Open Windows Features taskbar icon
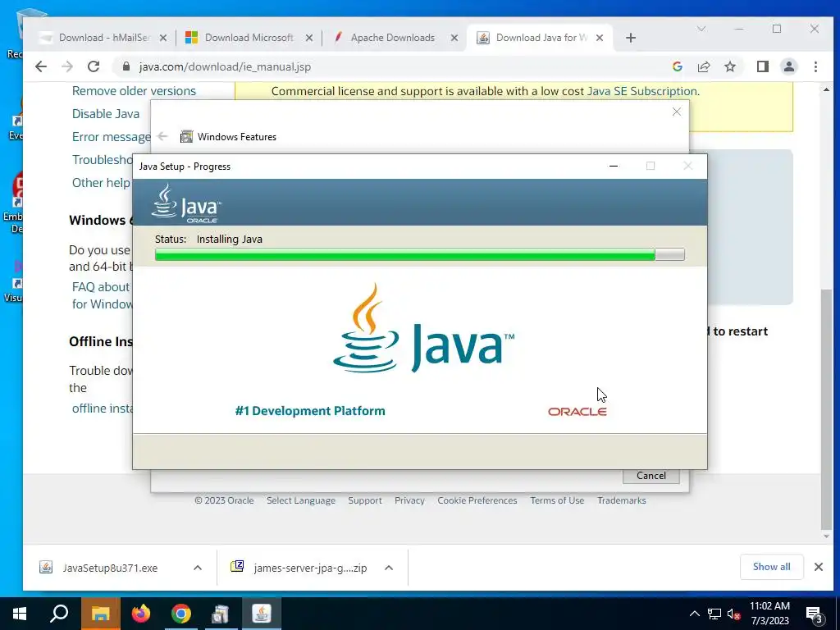 [221, 614]
